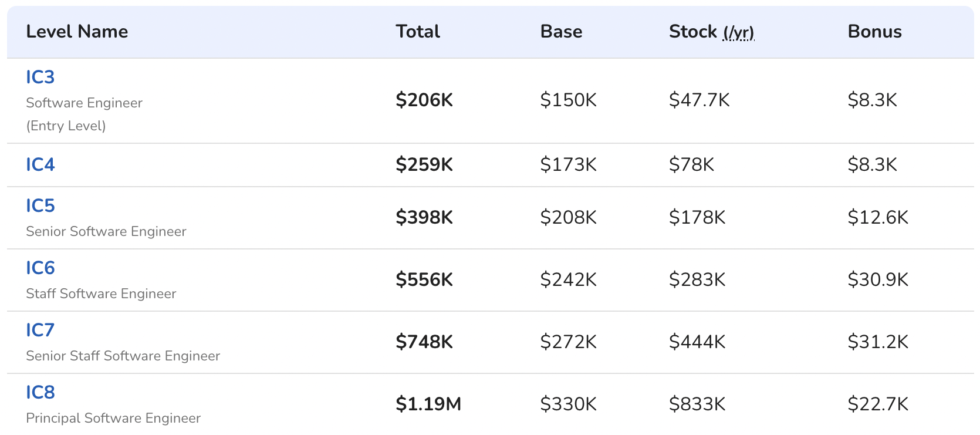Click the $833K stock value for IC8
Viewport: 980px width, 435px height.
pos(697,404)
